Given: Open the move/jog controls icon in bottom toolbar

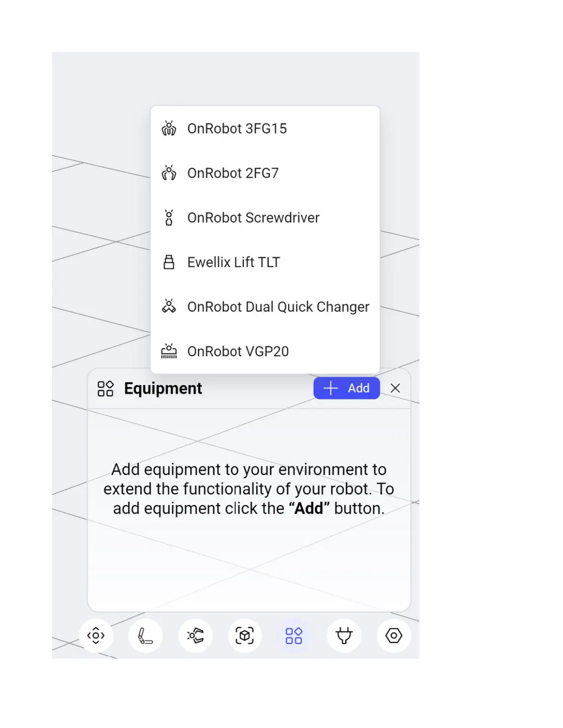Looking at the screenshot, I should click(x=96, y=636).
